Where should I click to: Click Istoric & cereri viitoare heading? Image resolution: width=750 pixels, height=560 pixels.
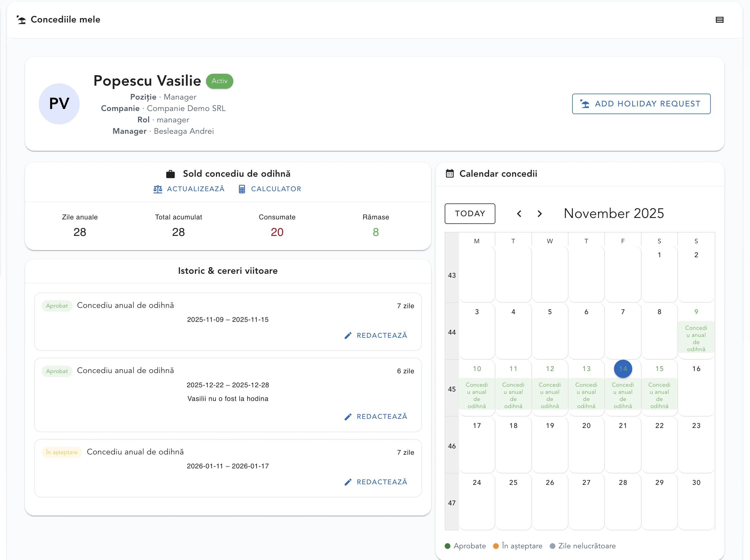pos(228,271)
